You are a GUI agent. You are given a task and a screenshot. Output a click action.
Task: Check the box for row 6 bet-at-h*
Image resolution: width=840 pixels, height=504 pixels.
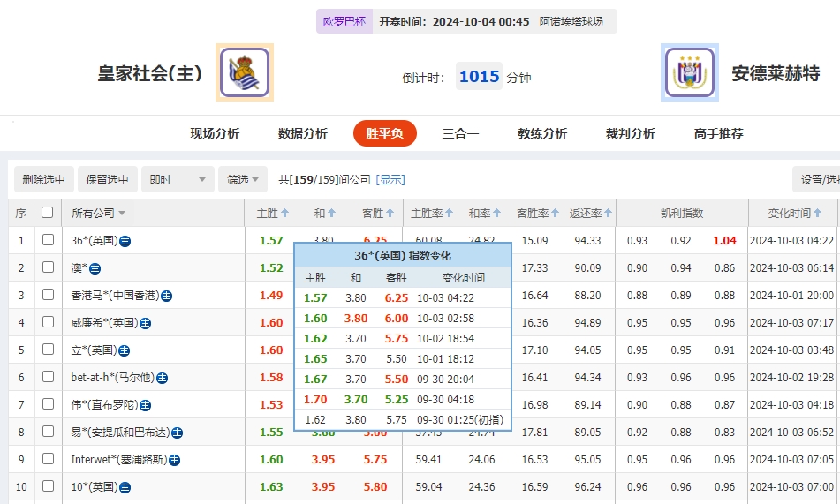click(x=48, y=378)
